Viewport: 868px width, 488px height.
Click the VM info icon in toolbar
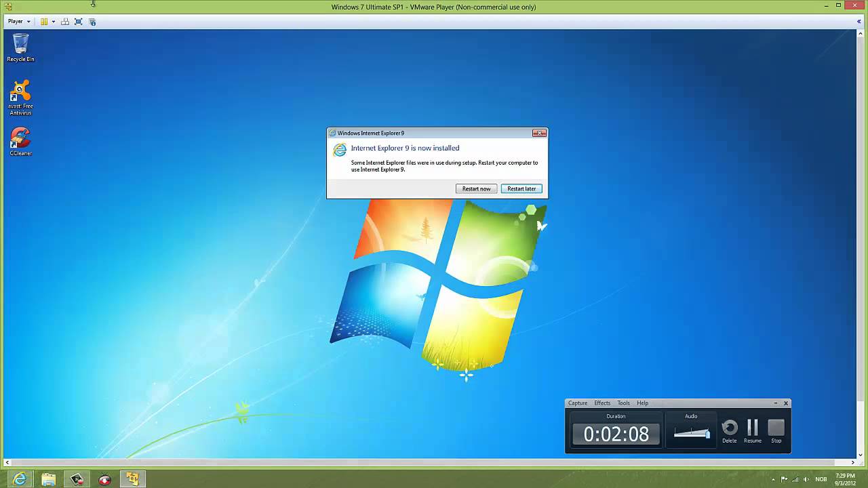(x=93, y=22)
